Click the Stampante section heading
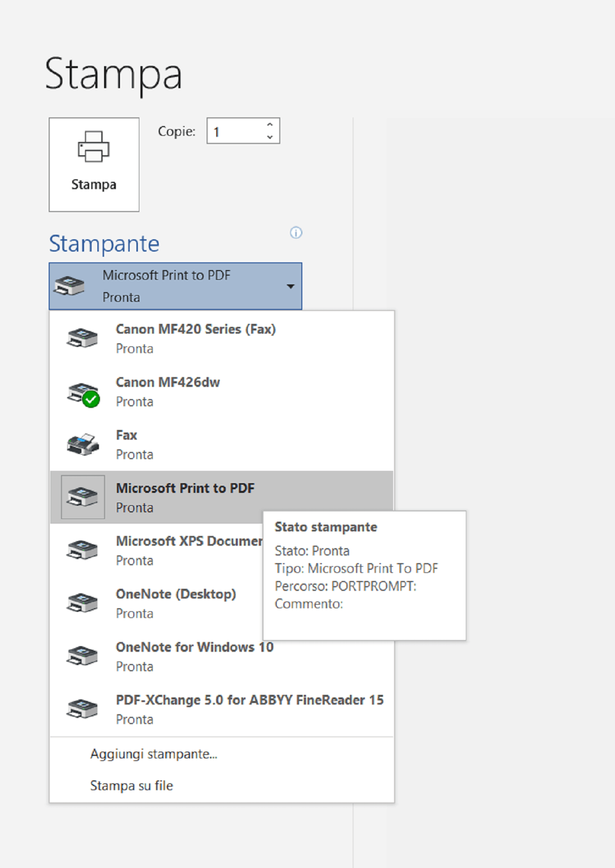615x868 pixels. coord(104,243)
